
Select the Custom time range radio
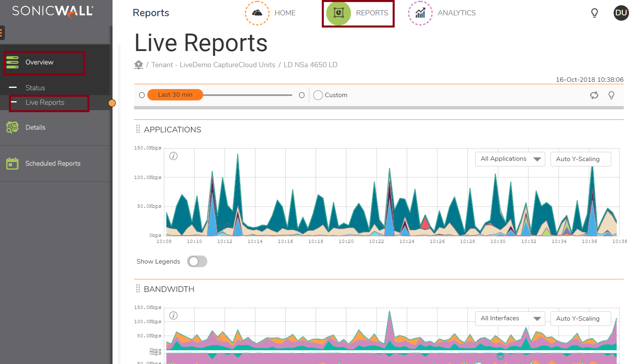click(318, 95)
